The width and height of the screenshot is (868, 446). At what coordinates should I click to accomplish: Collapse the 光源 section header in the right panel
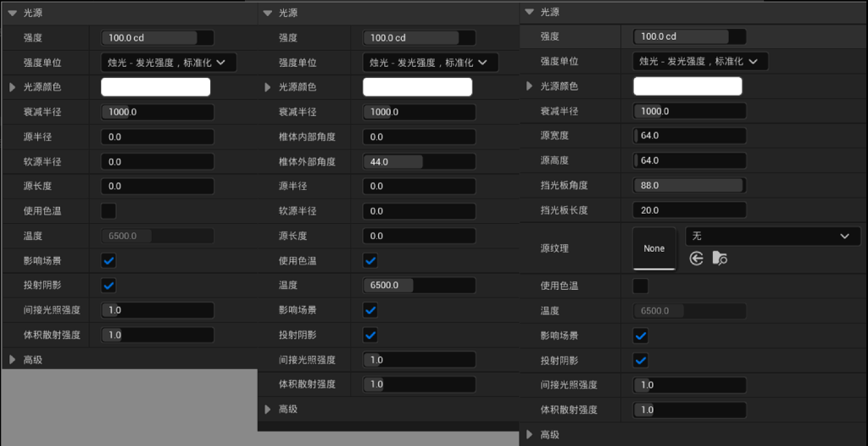click(x=530, y=12)
